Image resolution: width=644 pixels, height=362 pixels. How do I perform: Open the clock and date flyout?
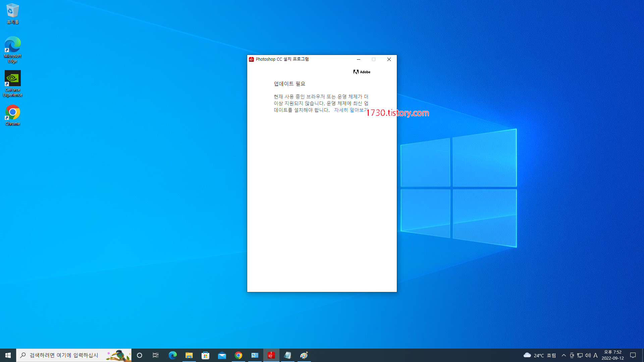tap(612, 355)
